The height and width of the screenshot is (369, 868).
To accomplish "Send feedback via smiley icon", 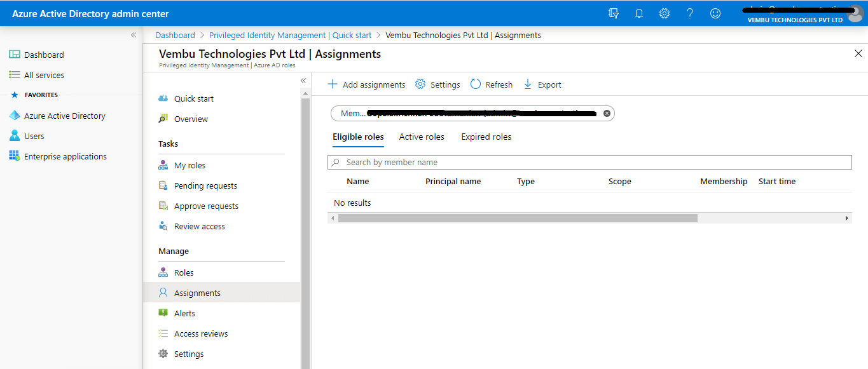I will pyautogui.click(x=715, y=13).
